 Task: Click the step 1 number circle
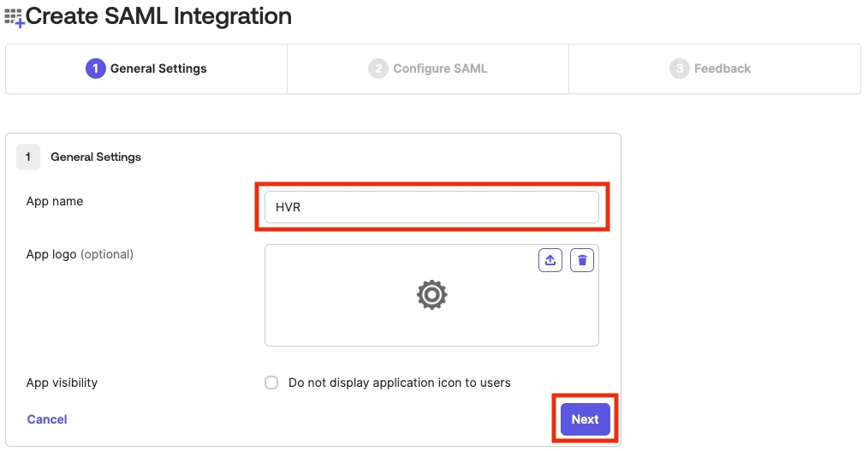coord(95,68)
